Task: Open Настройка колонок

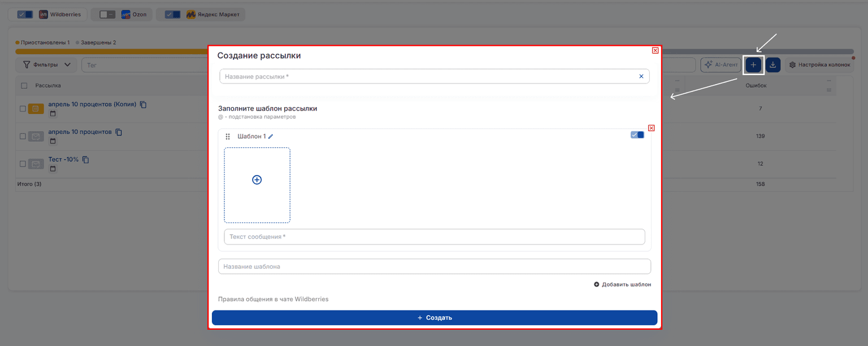Action: click(819, 65)
